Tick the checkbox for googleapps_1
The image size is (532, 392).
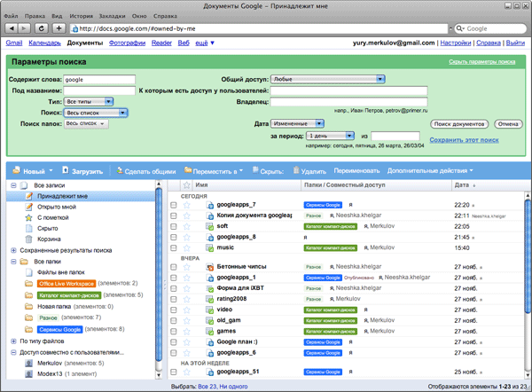pyautogui.click(x=174, y=278)
